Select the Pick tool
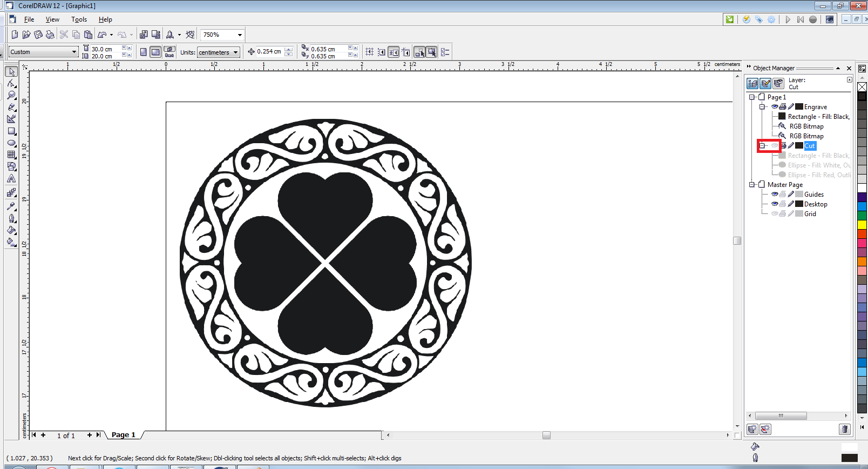 tap(11, 72)
